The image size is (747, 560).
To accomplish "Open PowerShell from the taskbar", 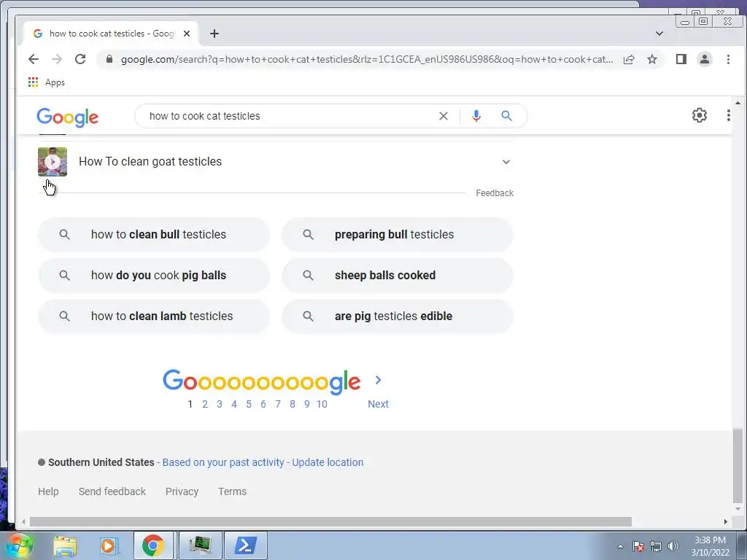I will pos(246,545).
